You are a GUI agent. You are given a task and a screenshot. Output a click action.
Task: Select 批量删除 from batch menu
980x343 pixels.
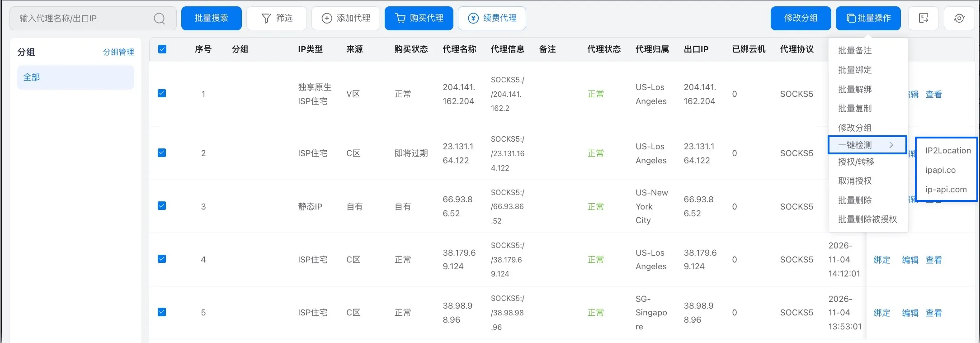coord(855,200)
